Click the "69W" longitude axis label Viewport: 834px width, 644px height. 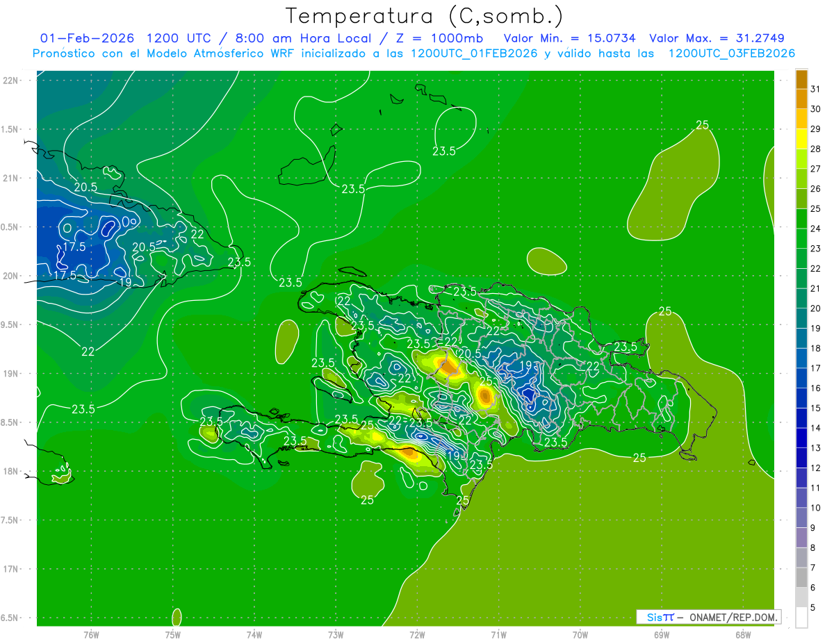662,635
